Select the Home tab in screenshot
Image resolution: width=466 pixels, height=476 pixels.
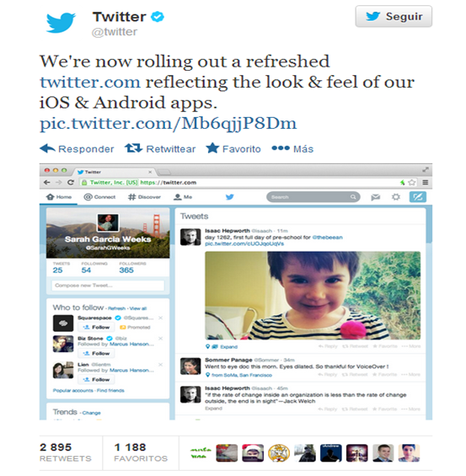coord(59,197)
